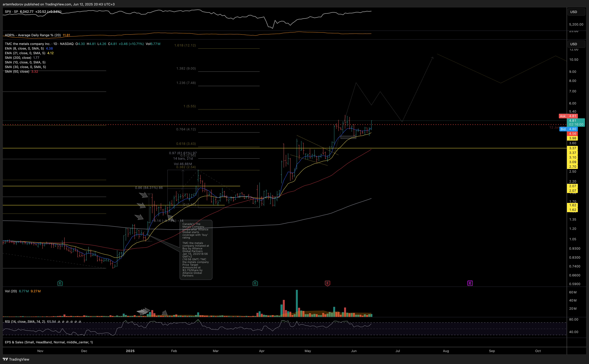Click the Fibonacci 1 (5.55) level label
Viewport: 589px width, 364px height.
(x=190, y=106)
